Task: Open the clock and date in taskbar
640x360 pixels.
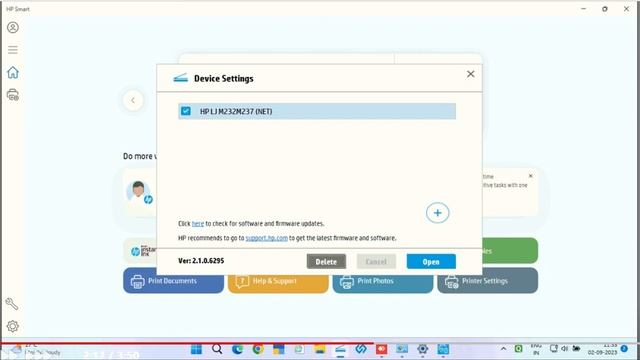Action: click(x=602, y=349)
